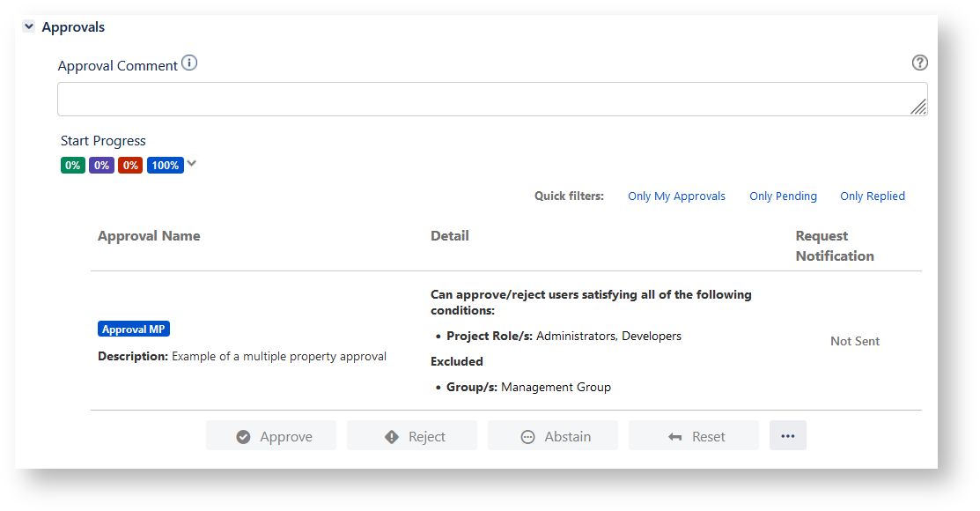Filter by Only My Approvals
The width and height of the screenshot is (980, 511).
tap(676, 196)
